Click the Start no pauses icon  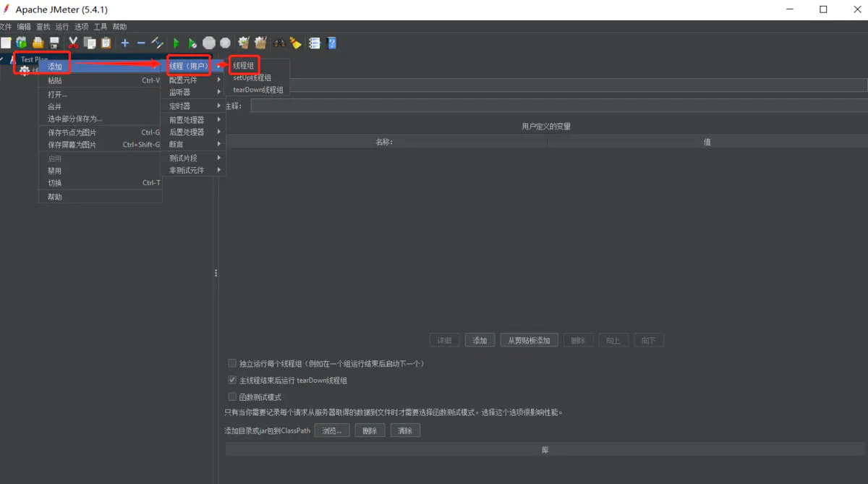[192, 43]
